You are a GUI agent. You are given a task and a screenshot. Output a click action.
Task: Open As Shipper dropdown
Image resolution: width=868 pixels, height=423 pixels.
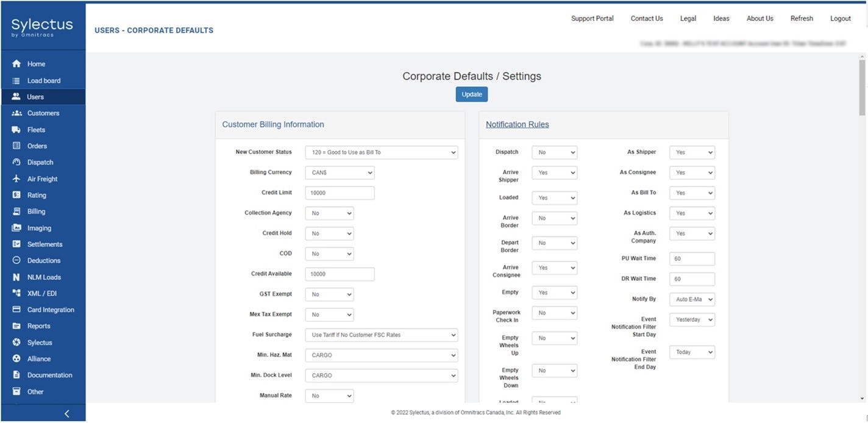692,152
